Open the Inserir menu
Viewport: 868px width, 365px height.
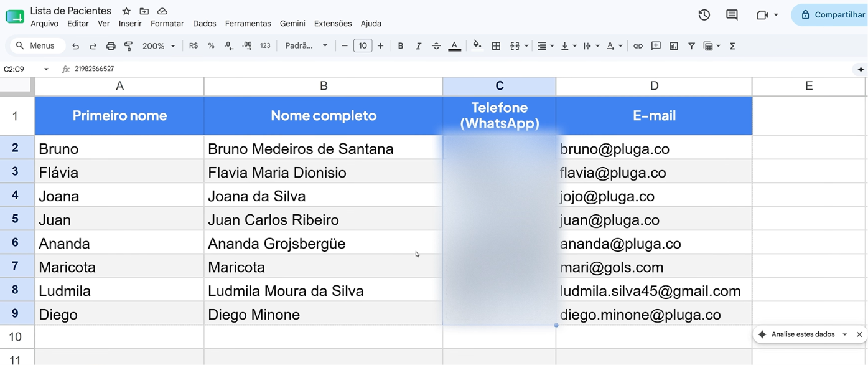point(130,24)
